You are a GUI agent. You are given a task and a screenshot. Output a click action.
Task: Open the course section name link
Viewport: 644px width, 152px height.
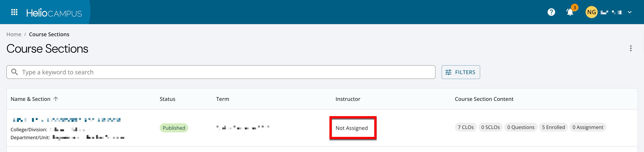coord(67,120)
